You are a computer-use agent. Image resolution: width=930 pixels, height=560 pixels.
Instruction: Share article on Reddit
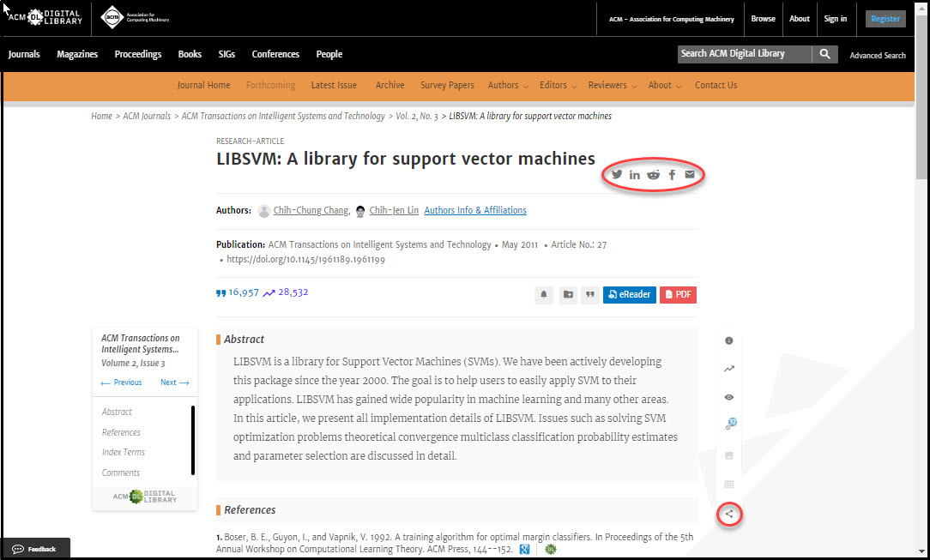coord(653,174)
